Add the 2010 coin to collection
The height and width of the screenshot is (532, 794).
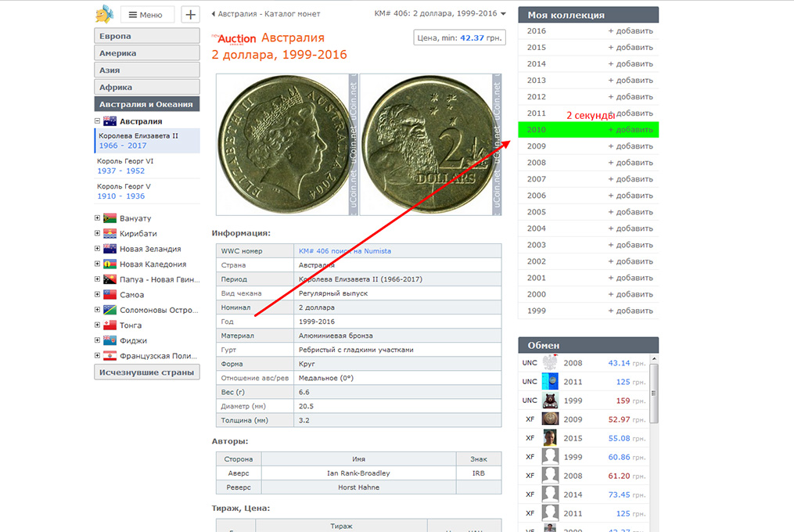click(x=630, y=130)
